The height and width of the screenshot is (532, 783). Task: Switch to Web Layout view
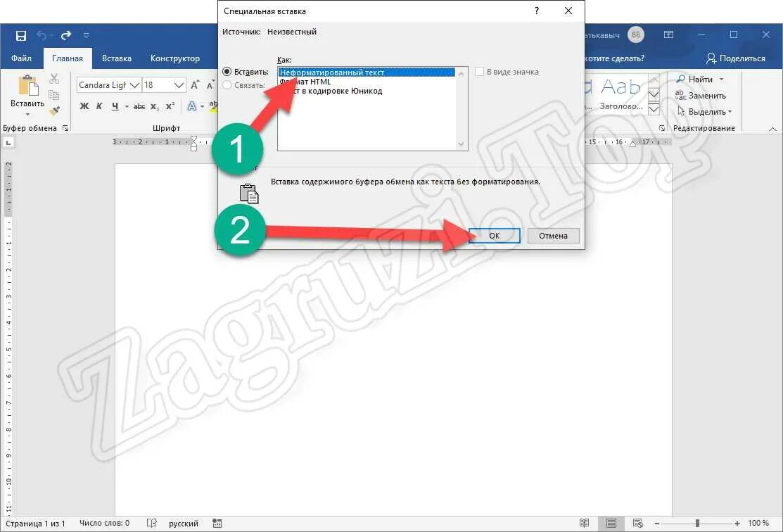pyautogui.click(x=637, y=523)
